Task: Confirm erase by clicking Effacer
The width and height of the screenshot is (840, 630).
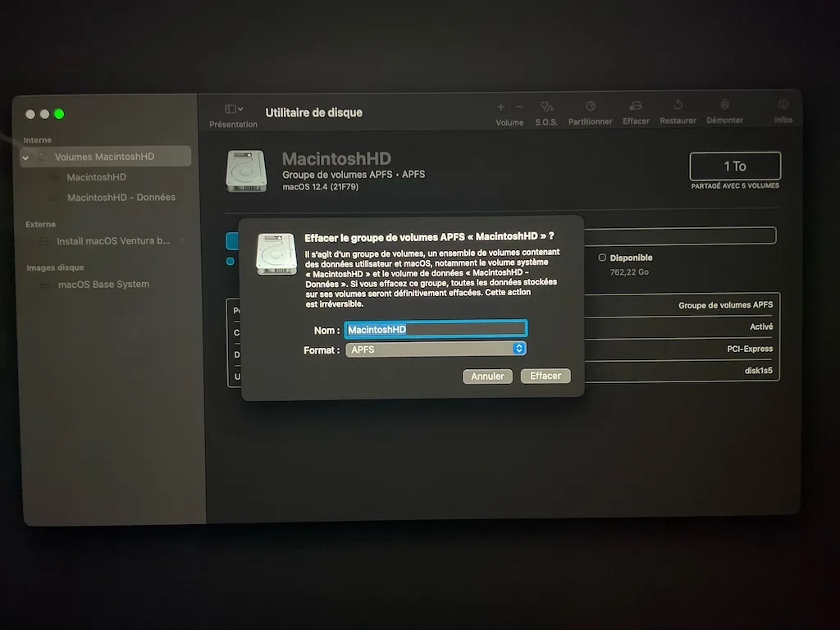Action: pyautogui.click(x=546, y=376)
